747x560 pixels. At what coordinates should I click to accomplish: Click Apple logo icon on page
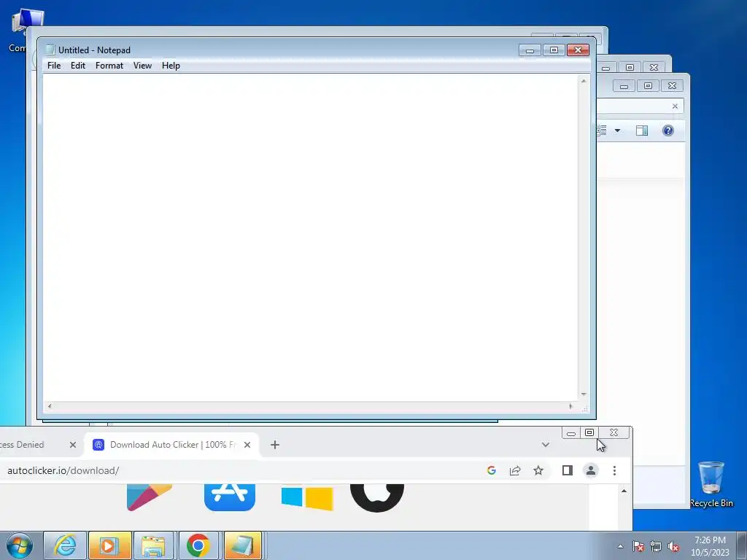[377, 497]
